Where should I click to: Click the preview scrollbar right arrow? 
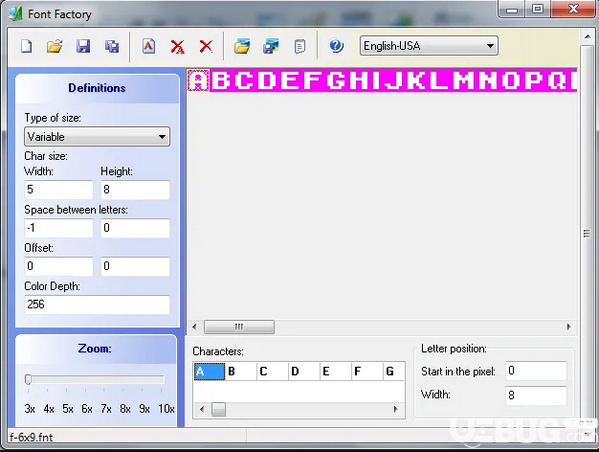click(x=568, y=327)
